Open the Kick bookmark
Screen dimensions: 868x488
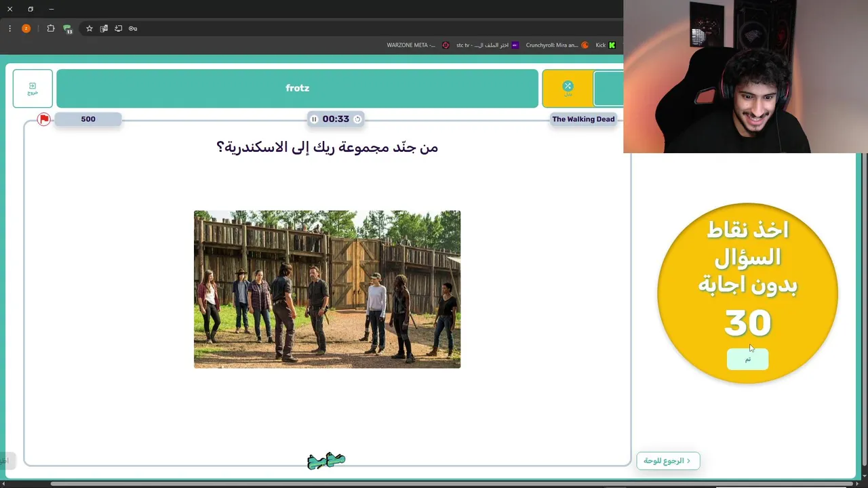point(606,45)
